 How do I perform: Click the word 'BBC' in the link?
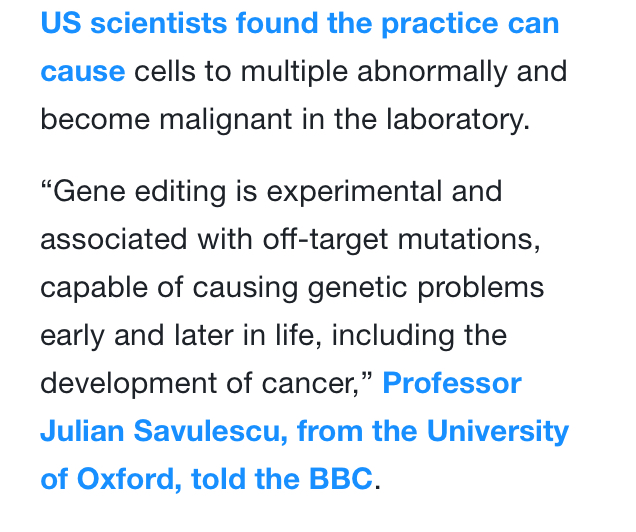(341, 479)
